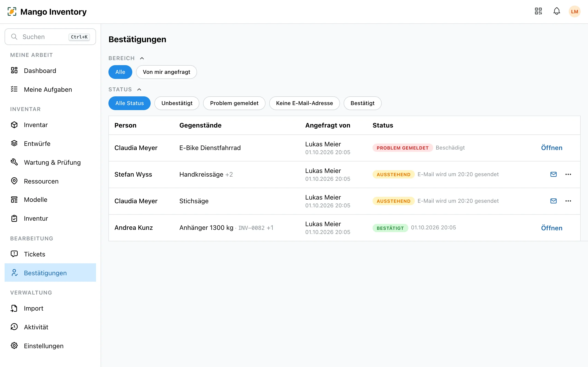The width and height of the screenshot is (588, 367).
Task: Open more options for Stichsäge row
Action: tap(568, 201)
